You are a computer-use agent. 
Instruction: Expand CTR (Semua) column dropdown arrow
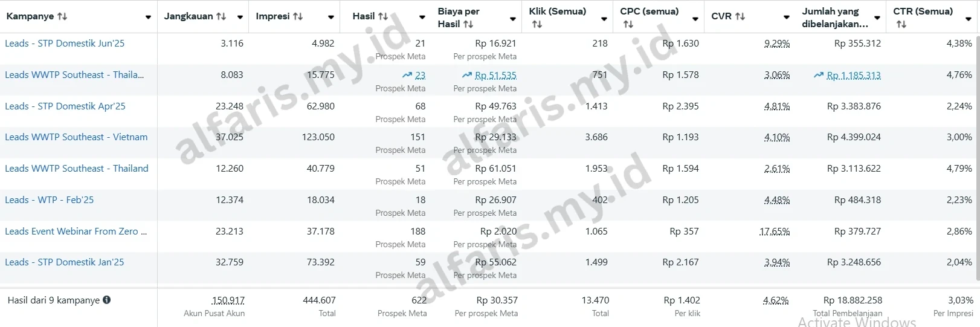[969, 19]
